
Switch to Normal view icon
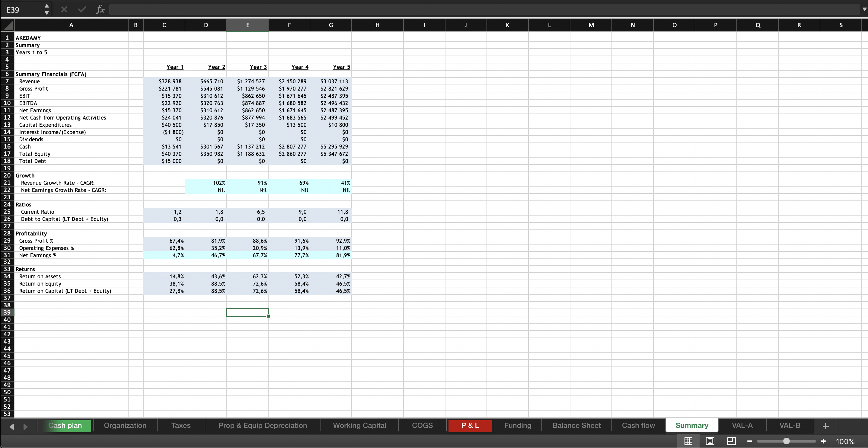point(688,441)
